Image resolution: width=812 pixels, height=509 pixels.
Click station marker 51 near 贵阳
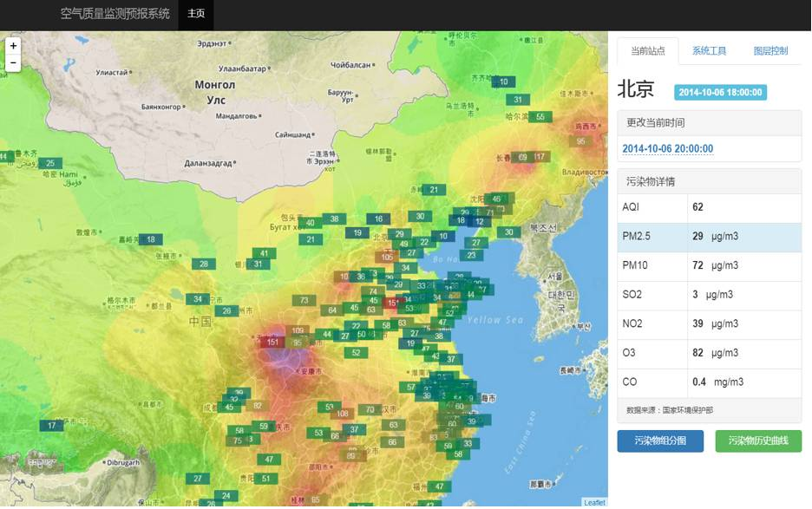265,479
